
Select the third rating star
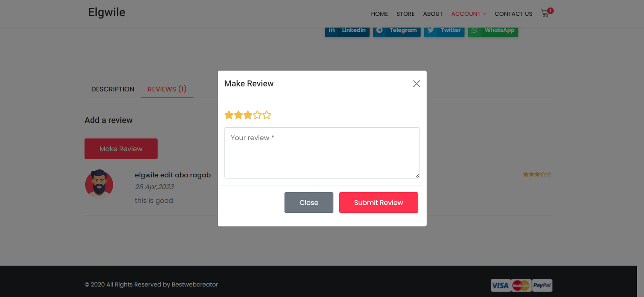(248, 115)
